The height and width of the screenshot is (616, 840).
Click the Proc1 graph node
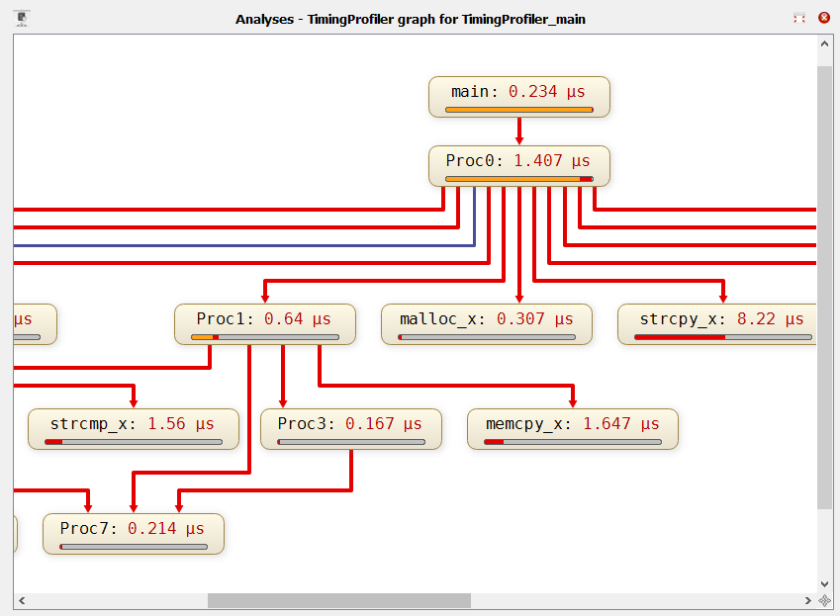pyautogui.click(x=264, y=323)
